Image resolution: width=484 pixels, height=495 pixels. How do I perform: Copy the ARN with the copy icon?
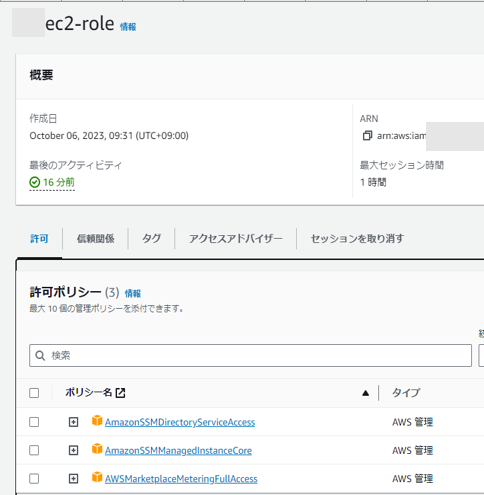point(367,136)
